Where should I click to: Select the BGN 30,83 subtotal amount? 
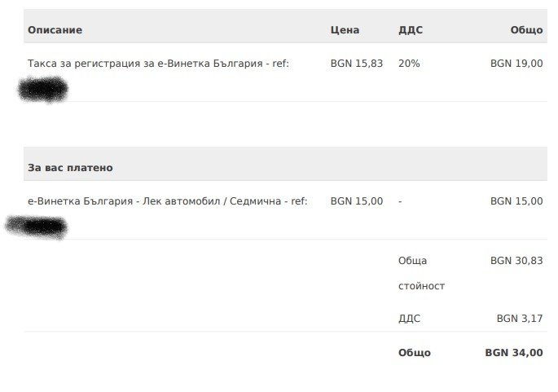516,261
